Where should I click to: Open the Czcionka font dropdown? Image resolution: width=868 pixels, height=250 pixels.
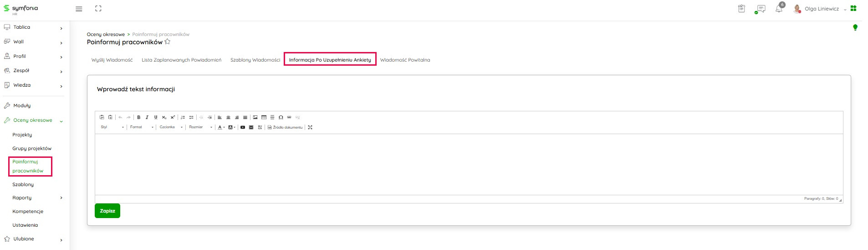tap(171, 127)
